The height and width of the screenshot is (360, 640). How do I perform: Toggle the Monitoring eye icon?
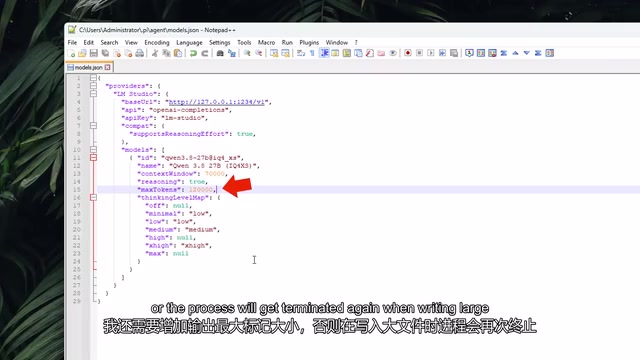tap(393, 53)
